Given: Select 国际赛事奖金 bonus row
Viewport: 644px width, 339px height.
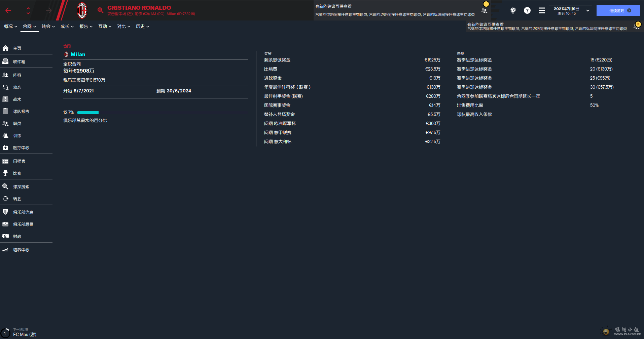Looking at the screenshot, I should coord(352,105).
